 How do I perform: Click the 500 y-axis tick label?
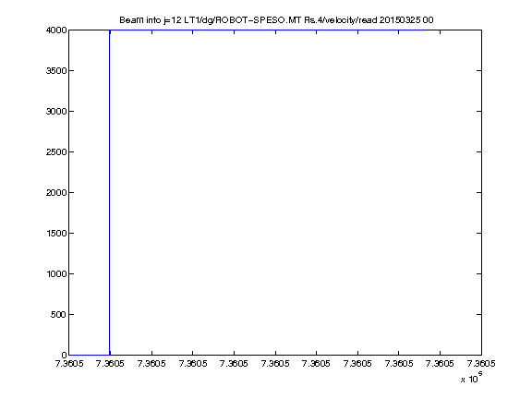coord(59,315)
